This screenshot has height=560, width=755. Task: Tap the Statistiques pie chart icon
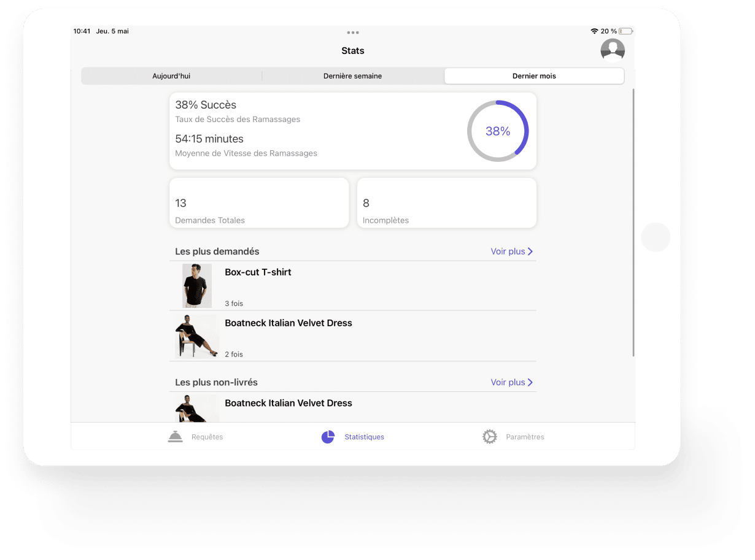[x=328, y=437]
